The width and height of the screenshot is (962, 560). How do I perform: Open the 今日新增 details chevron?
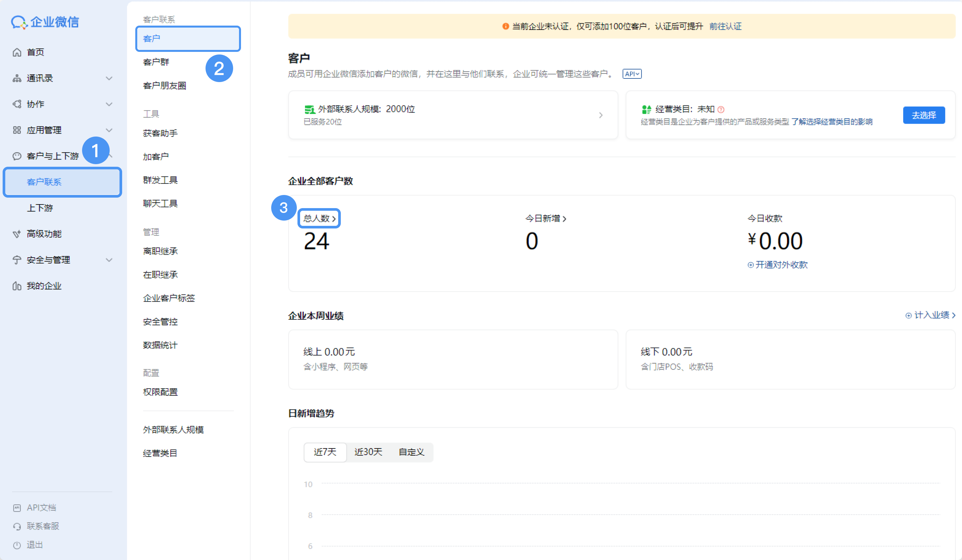click(x=564, y=219)
